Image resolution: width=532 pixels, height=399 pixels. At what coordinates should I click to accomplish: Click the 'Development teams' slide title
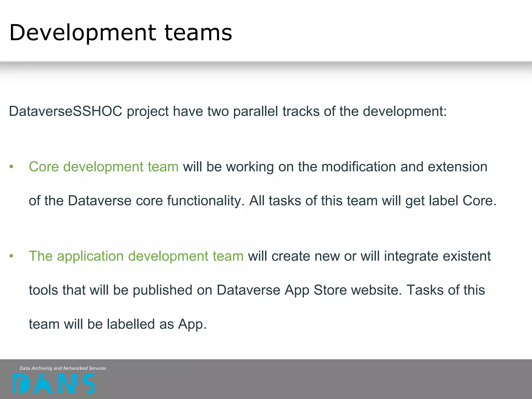pos(121,32)
